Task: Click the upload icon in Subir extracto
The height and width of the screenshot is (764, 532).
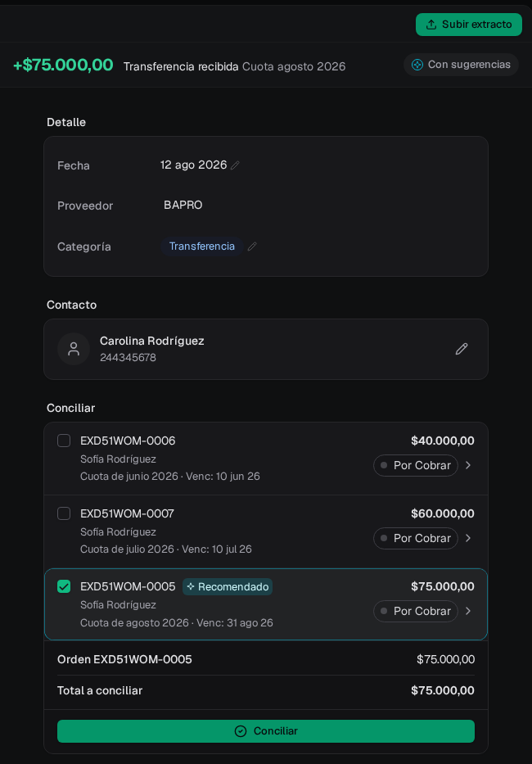Action: 431,25
